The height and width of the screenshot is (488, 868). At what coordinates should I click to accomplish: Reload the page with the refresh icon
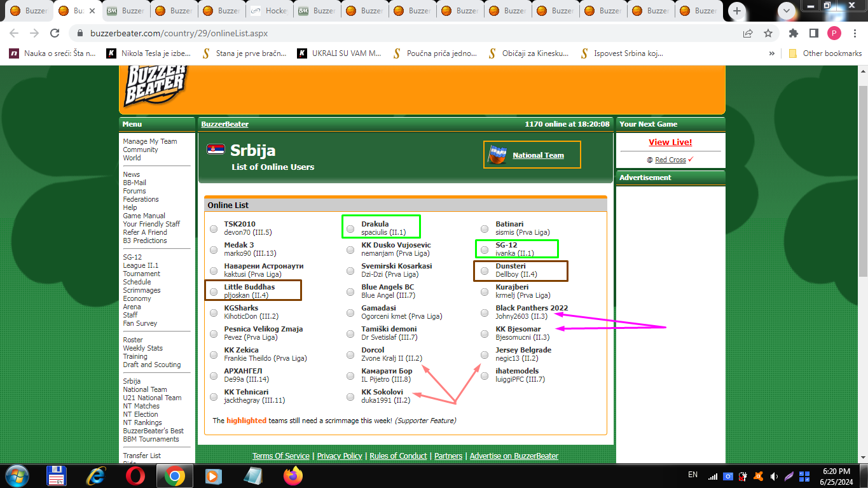tap(55, 33)
